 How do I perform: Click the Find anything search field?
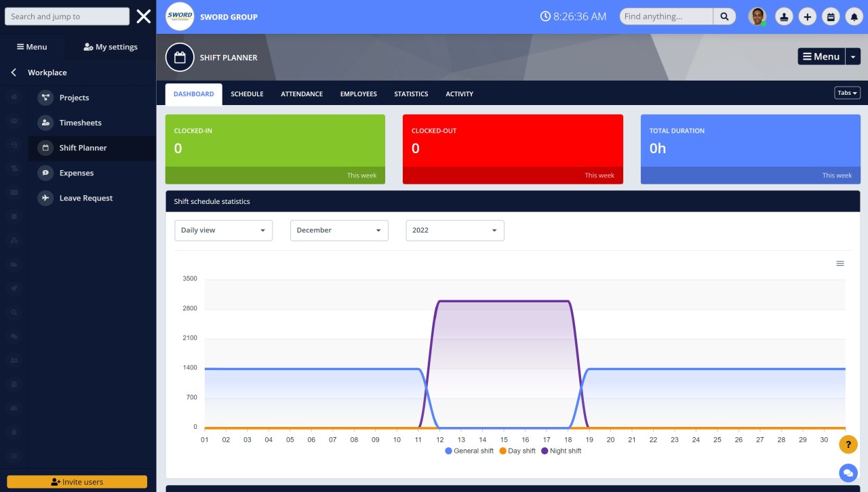[x=666, y=16]
